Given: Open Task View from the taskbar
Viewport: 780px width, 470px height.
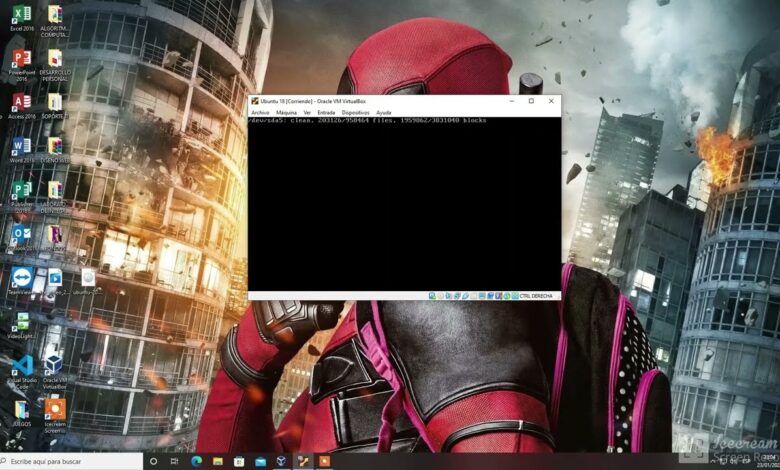Looking at the screenshot, I should click(x=175, y=462).
